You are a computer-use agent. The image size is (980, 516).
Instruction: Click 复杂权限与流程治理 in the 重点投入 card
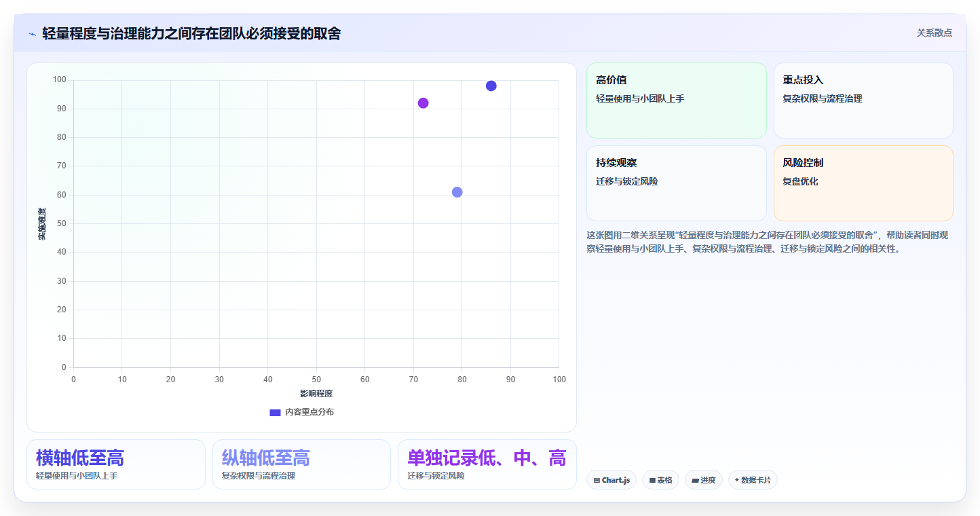(x=823, y=98)
